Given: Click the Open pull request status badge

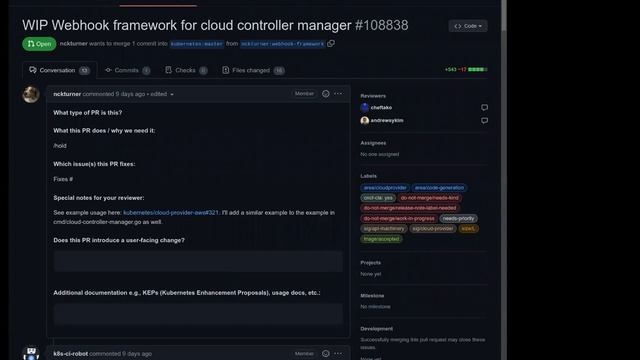Looking at the screenshot, I should [39, 44].
